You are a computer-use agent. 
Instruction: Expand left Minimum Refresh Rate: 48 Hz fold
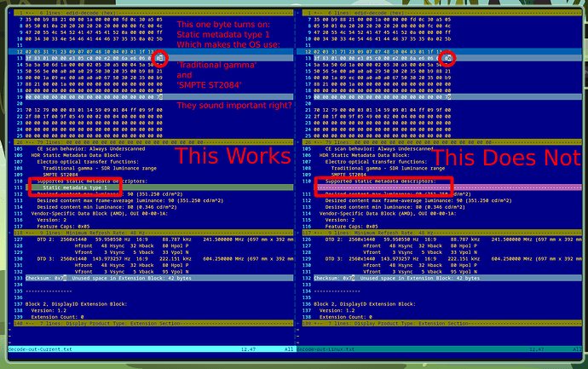pos(153,233)
